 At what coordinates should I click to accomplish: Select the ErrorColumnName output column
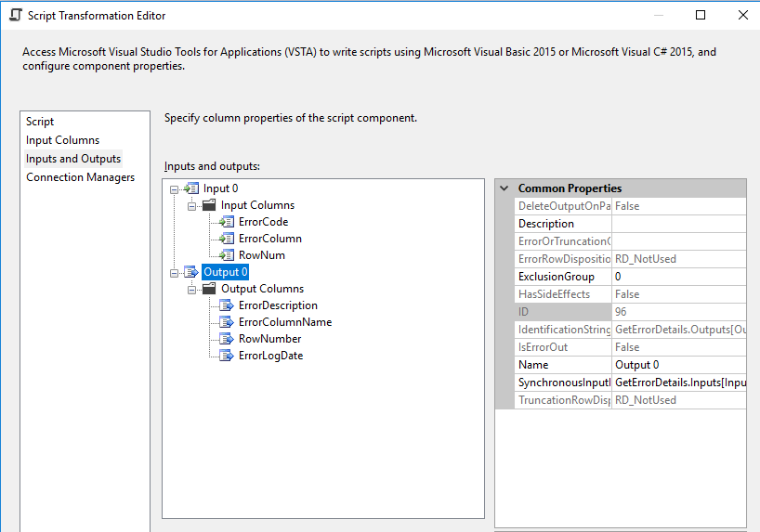(285, 322)
